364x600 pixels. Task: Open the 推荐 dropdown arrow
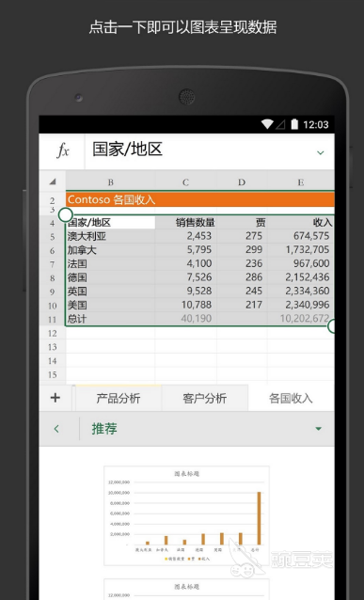click(x=318, y=429)
